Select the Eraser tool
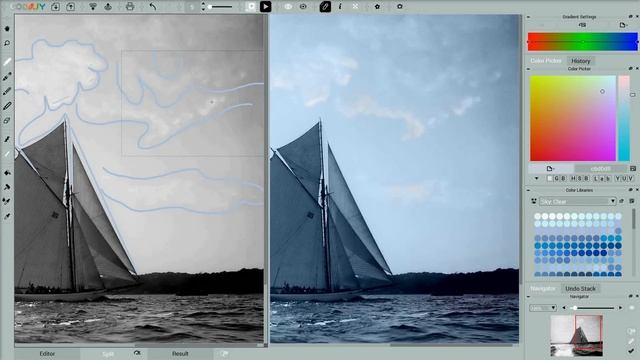 pyautogui.click(x=7, y=121)
